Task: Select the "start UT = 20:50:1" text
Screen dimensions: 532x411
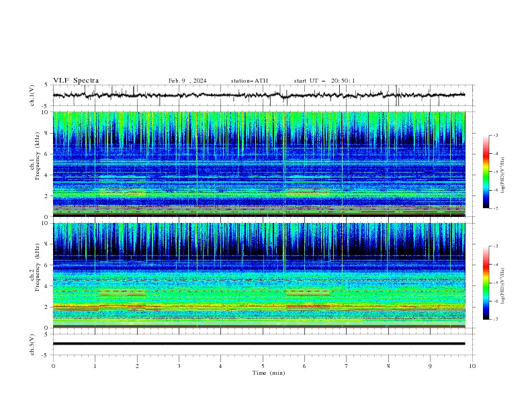Action: [324, 81]
